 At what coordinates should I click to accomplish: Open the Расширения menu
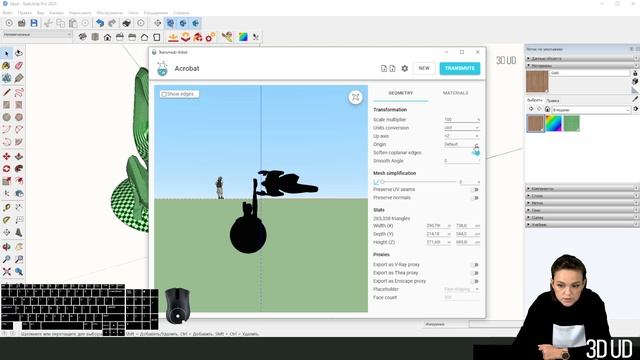tap(156, 13)
